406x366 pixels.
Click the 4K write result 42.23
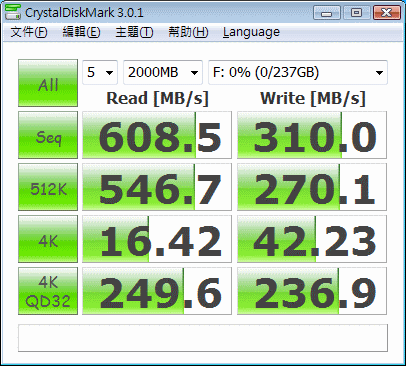[312, 239]
